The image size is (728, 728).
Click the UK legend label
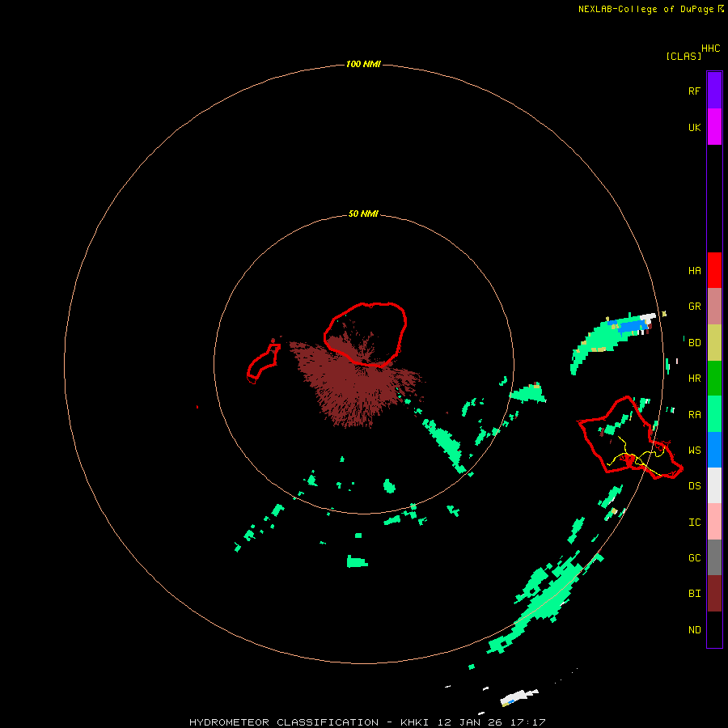[x=694, y=127]
